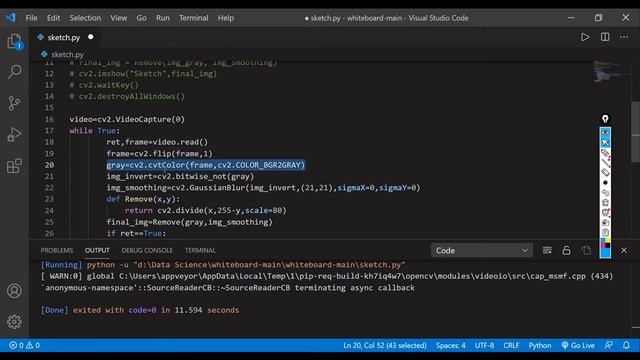Clear the output panel

click(547, 250)
